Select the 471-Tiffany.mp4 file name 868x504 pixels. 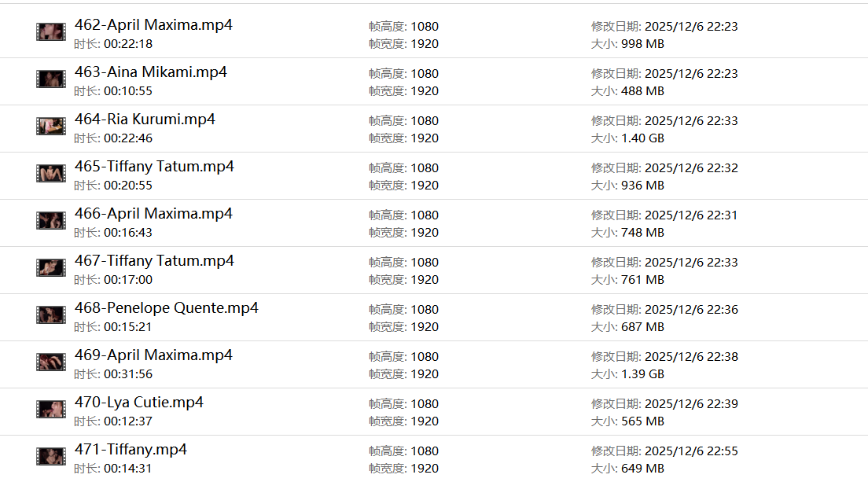pyautogui.click(x=131, y=450)
